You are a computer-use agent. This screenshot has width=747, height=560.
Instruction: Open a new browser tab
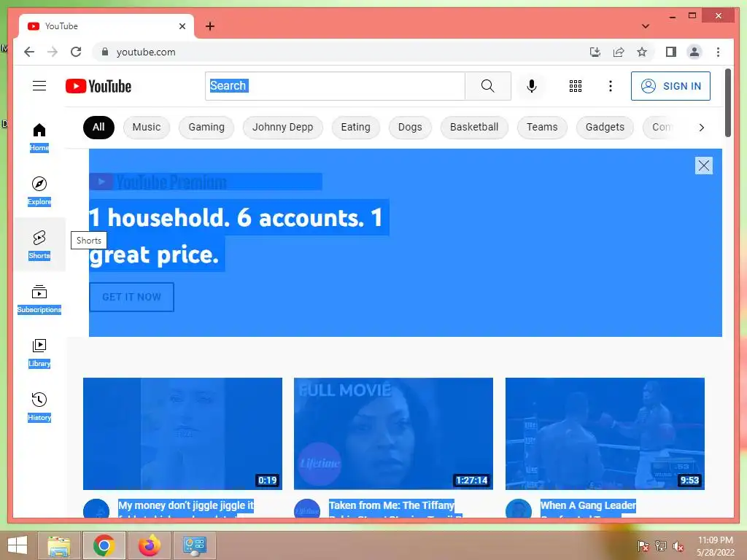pos(210,26)
